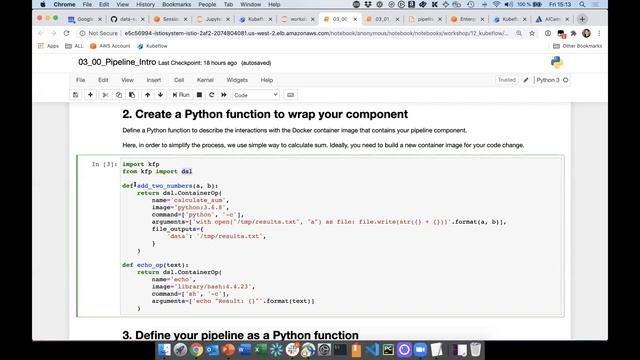Open the notebook Help menu

tap(267, 80)
